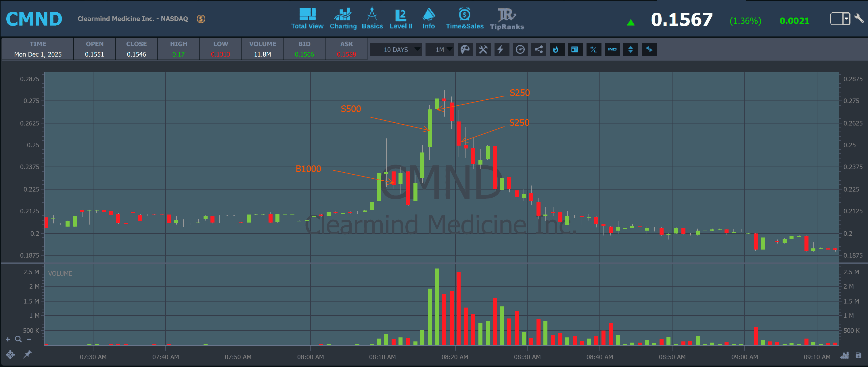
Task: Switch to the Level II tab
Action: pos(401,19)
